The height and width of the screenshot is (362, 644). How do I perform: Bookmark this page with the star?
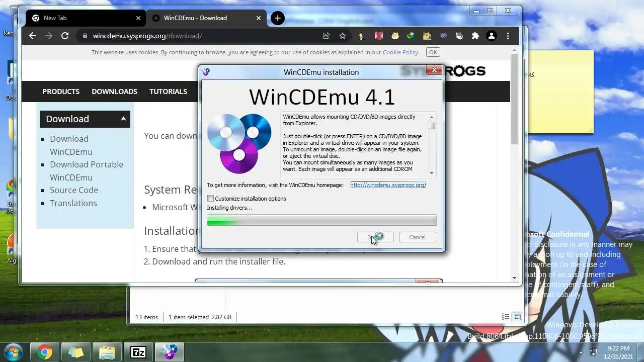coord(343,36)
